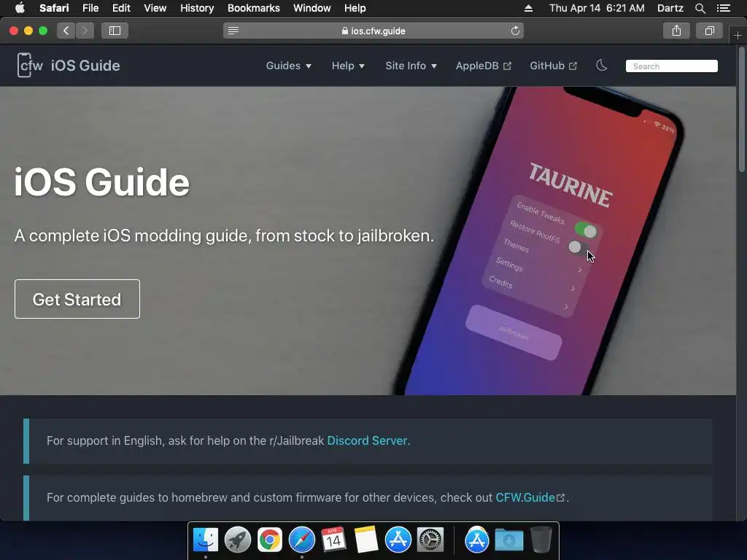Image resolution: width=747 pixels, height=560 pixels.
Task: Click the iOS Guide site title
Action: click(85, 66)
